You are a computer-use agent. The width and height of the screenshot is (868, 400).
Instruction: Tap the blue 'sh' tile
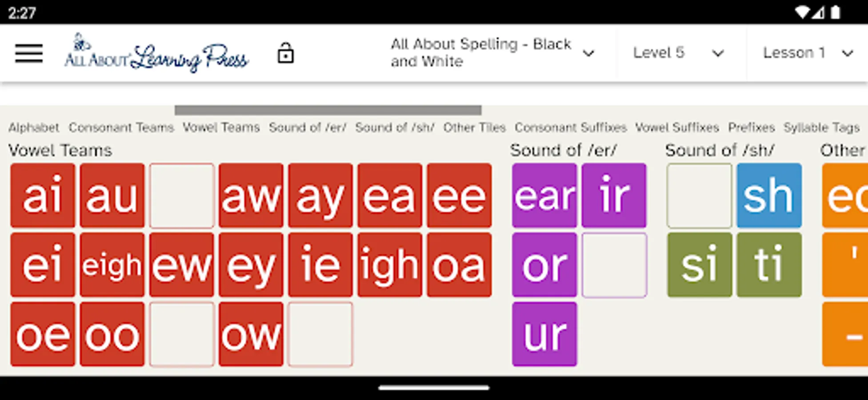[x=769, y=196]
